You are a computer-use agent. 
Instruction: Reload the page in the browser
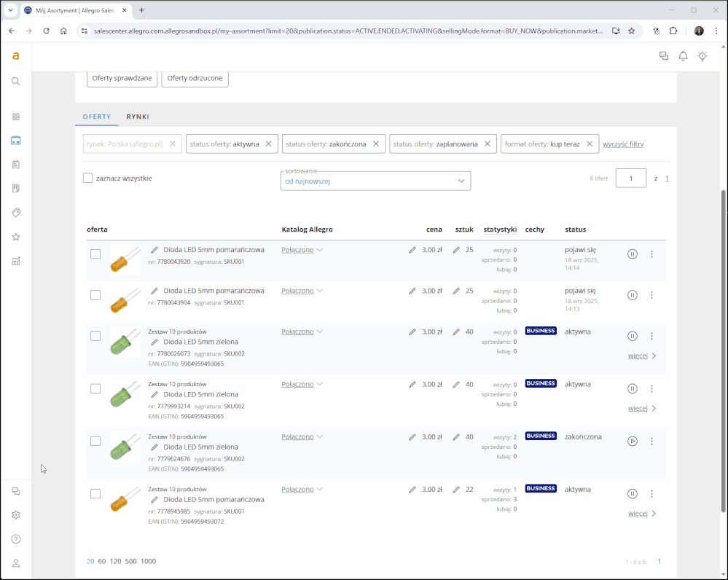pyautogui.click(x=46, y=31)
